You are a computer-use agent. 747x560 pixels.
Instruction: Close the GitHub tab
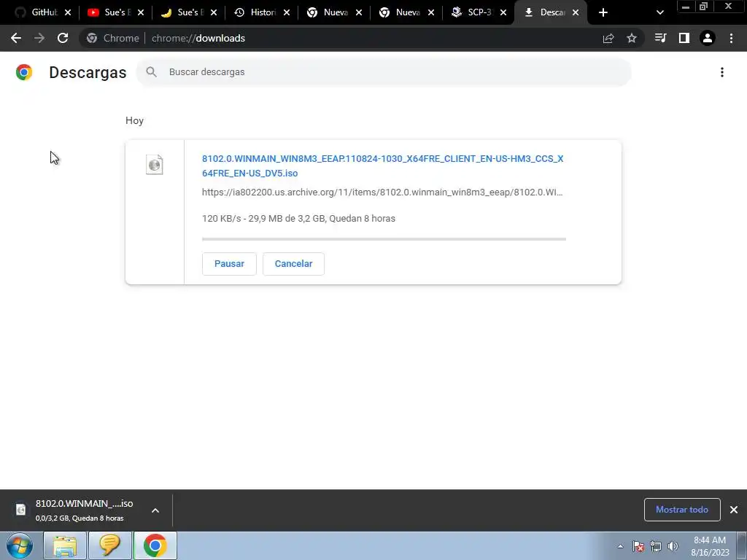coord(68,12)
